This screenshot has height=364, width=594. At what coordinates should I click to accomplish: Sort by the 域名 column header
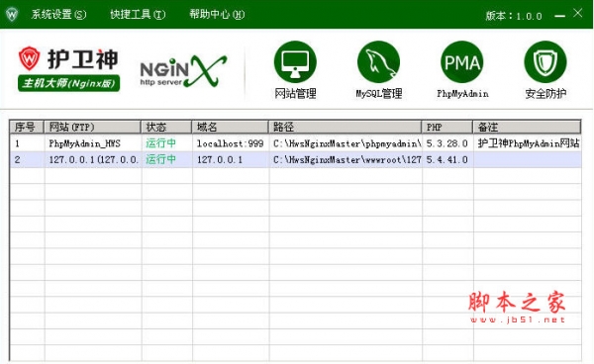[230, 128]
